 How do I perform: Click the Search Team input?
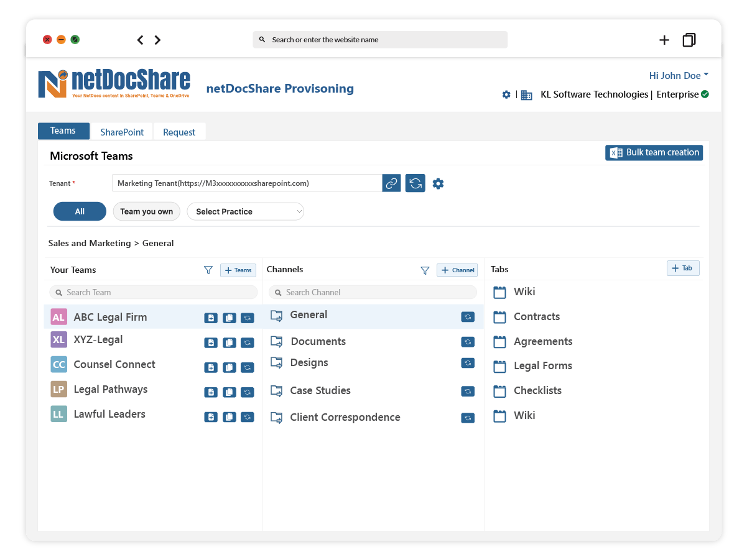pos(153,292)
